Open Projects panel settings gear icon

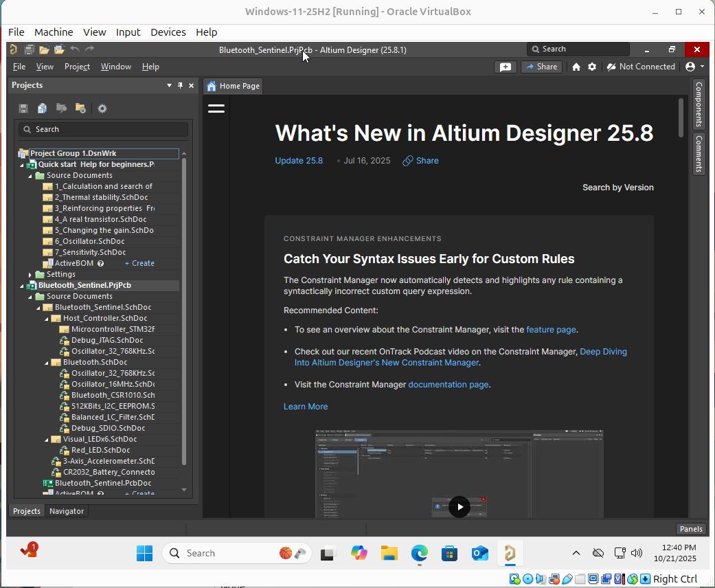[102, 109]
